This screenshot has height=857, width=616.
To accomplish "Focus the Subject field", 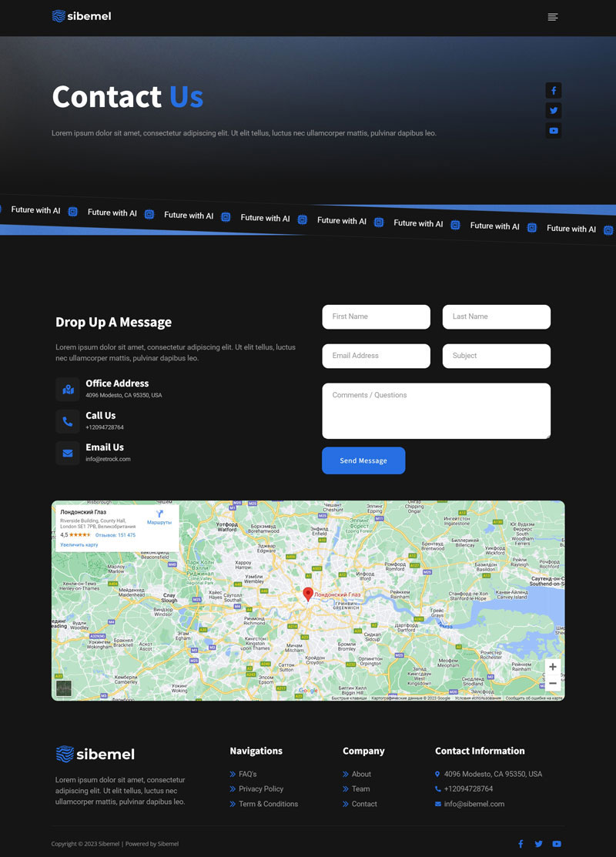I will (497, 356).
